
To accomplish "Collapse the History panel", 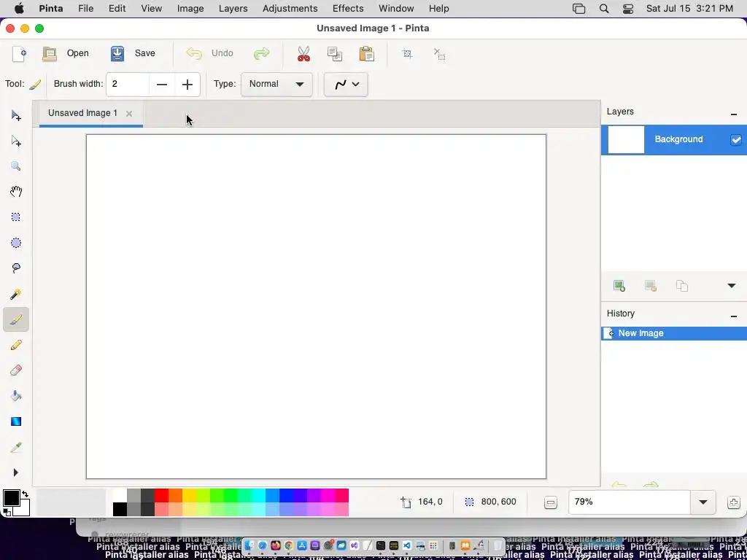I will click(x=734, y=316).
